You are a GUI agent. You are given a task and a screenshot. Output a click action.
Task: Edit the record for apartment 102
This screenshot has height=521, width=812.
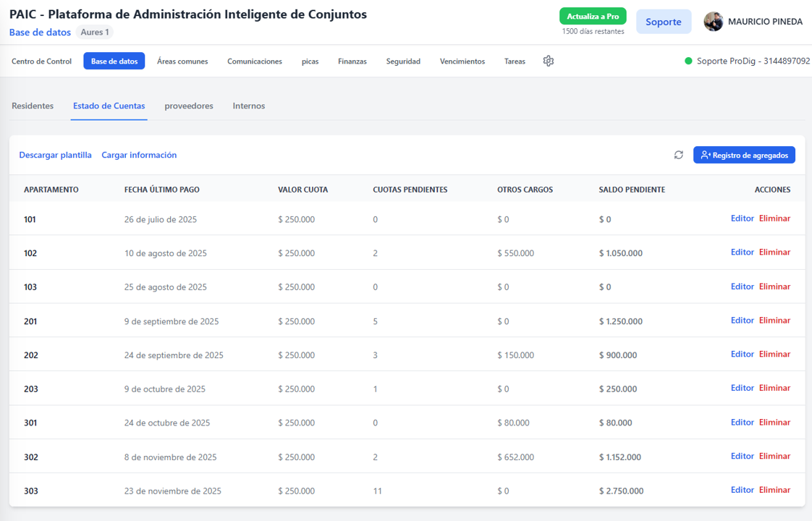[742, 253]
